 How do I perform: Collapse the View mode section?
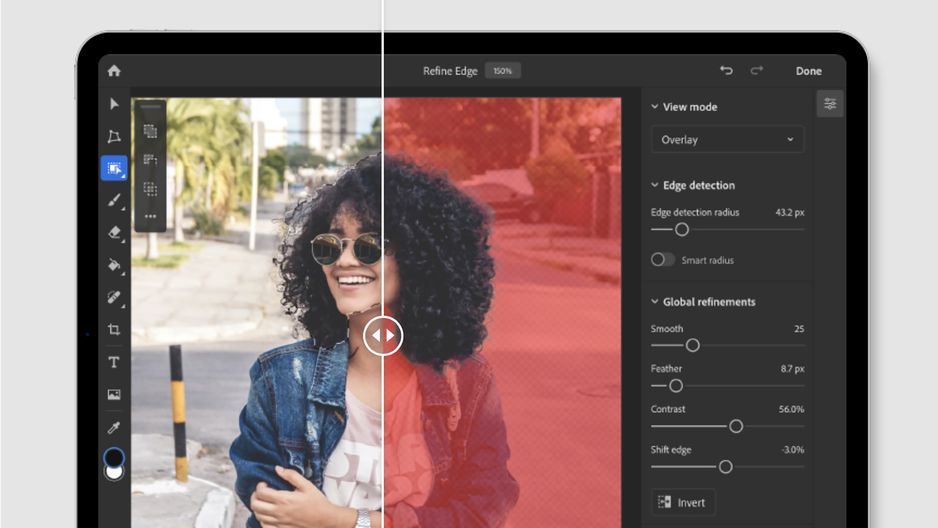(x=654, y=107)
